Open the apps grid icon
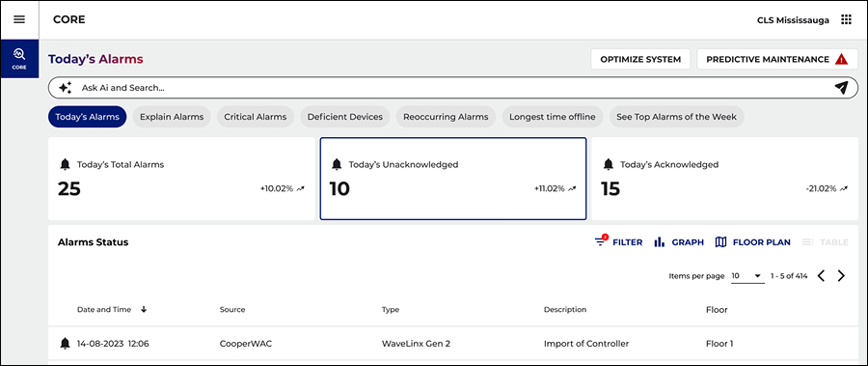 [846, 20]
